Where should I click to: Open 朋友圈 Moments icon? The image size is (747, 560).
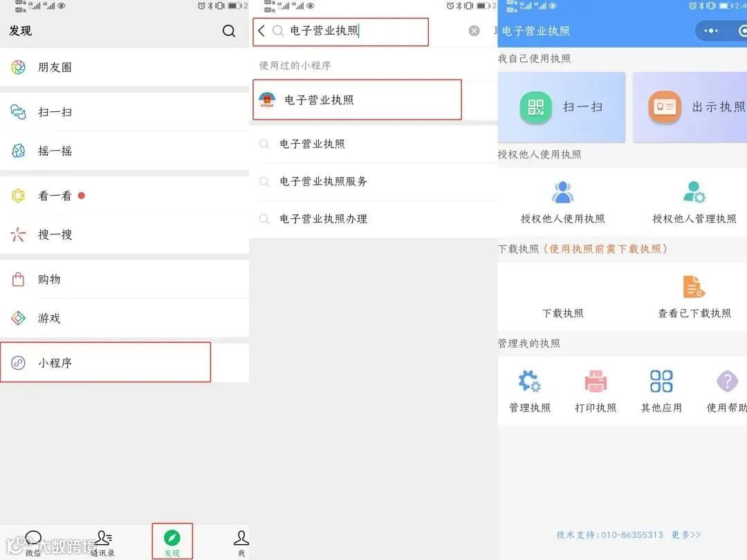click(18, 67)
